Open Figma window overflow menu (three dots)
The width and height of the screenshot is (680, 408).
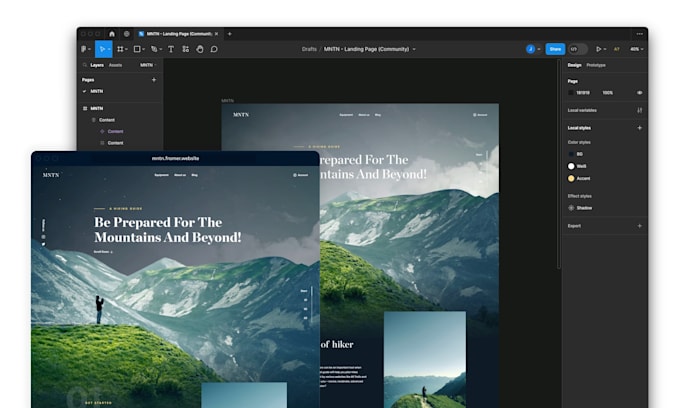tap(640, 34)
